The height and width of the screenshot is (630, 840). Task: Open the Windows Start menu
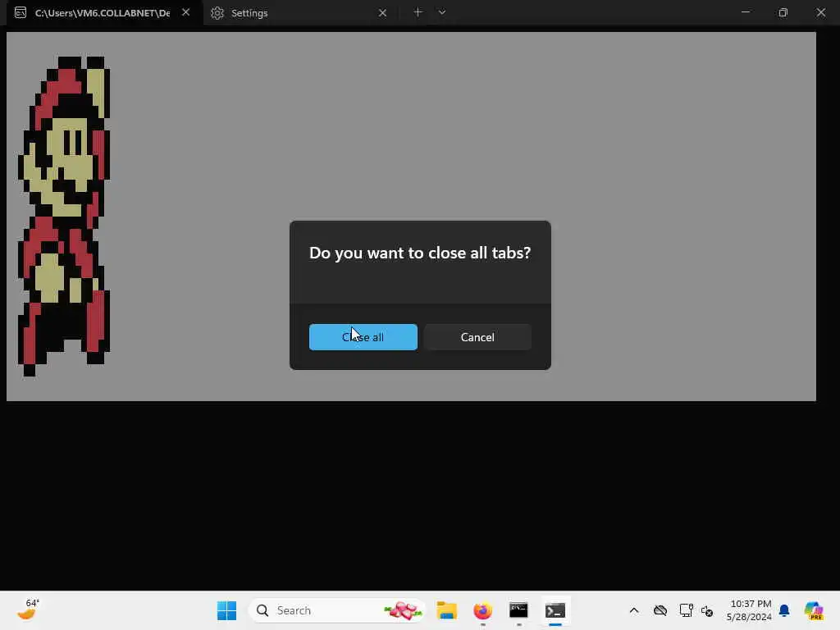(x=226, y=610)
